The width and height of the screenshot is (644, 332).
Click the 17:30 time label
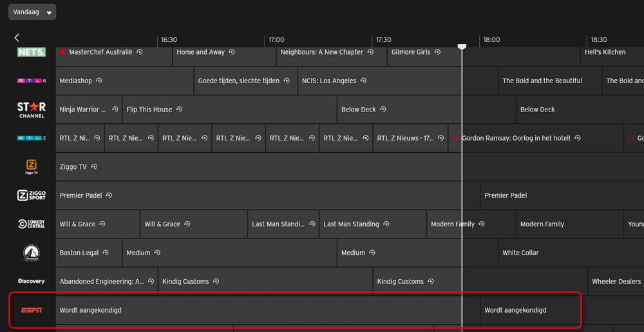point(384,40)
